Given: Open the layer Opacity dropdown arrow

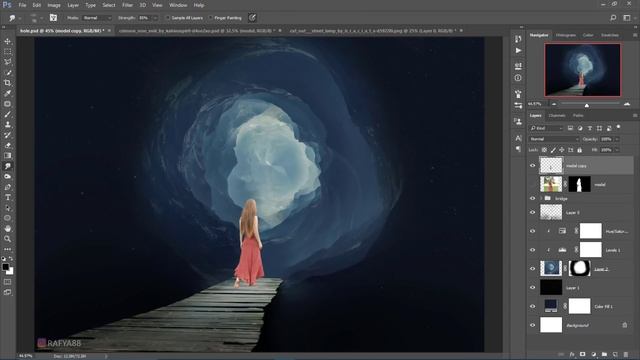Looking at the screenshot, I should coord(617,139).
